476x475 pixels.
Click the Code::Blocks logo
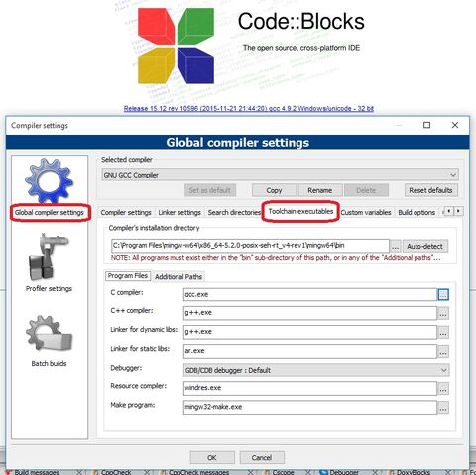[176, 46]
